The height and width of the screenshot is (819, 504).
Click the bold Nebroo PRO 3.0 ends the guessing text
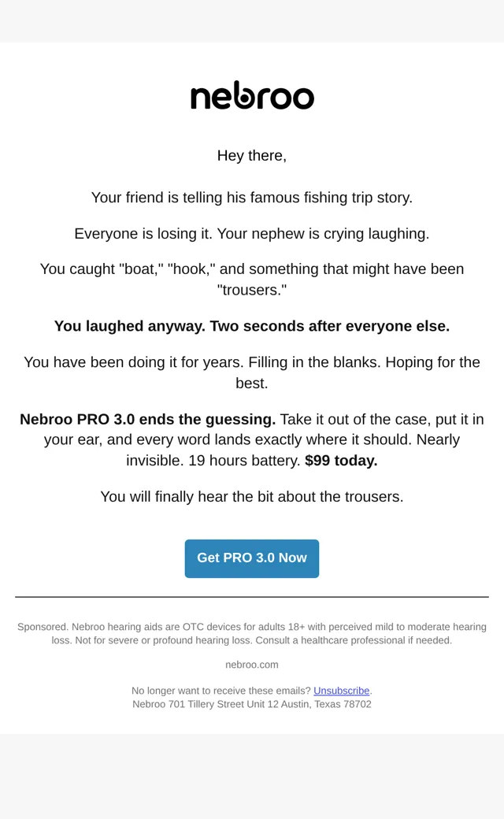[147, 420]
